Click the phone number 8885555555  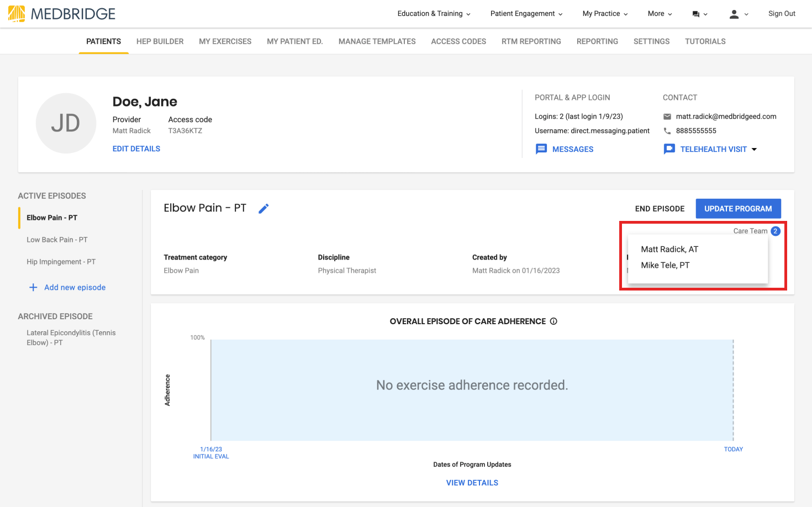pyautogui.click(x=696, y=131)
